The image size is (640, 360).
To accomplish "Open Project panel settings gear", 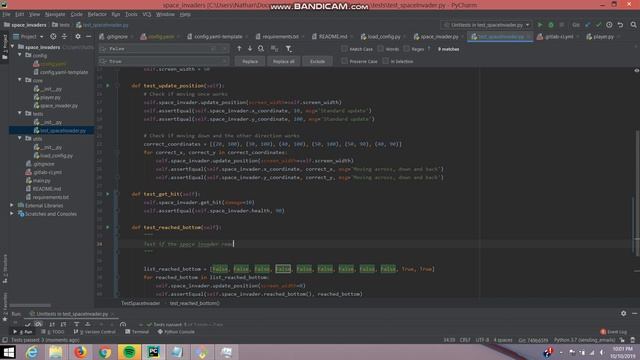I will click(x=78, y=36).
